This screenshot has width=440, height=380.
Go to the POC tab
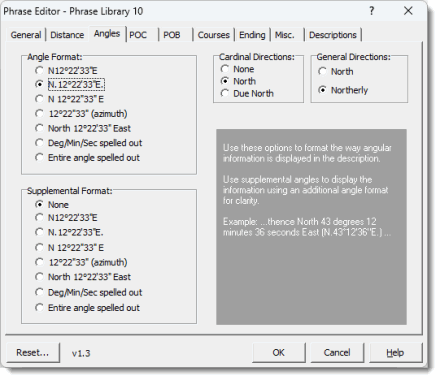coord(138,35)
